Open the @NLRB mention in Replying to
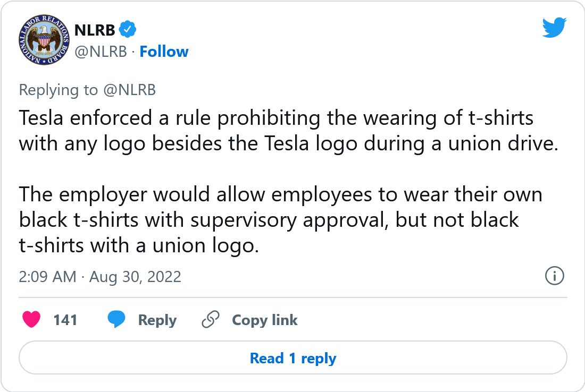 pos(129,90)
